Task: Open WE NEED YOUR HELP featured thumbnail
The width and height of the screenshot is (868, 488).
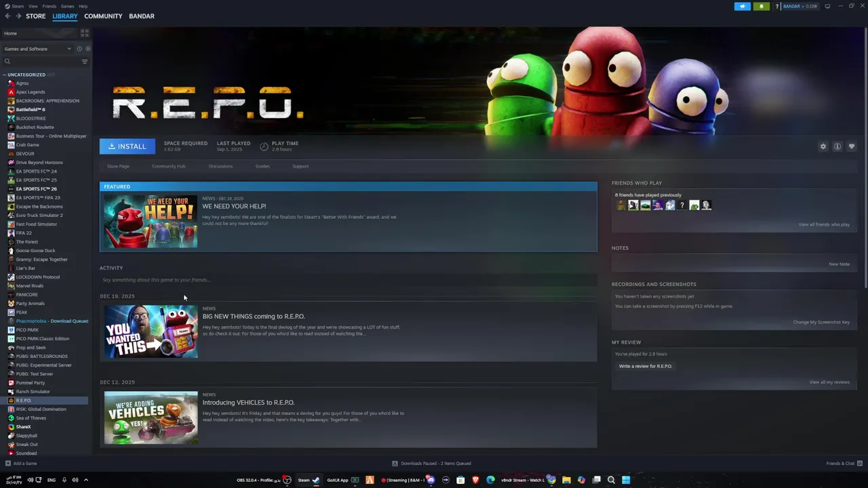Action: [151, 222]
